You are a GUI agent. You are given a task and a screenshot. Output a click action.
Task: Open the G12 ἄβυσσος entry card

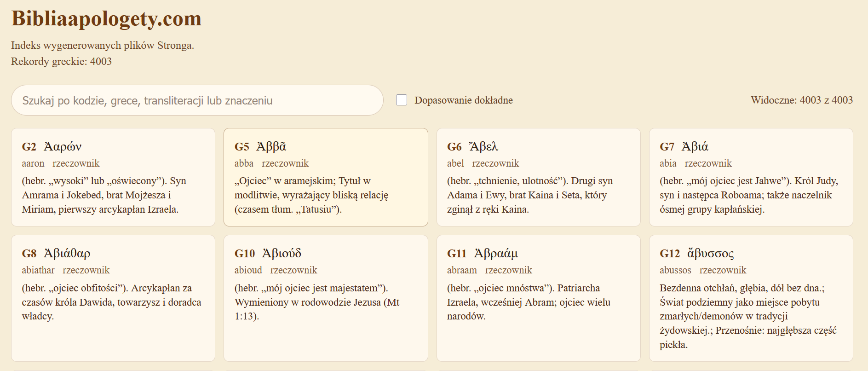pos(751,298)
